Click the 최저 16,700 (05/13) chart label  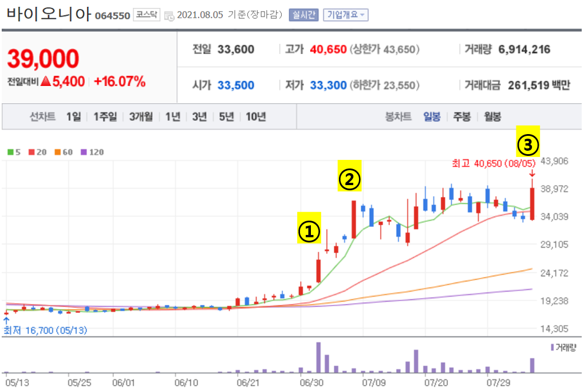point(45,331)
